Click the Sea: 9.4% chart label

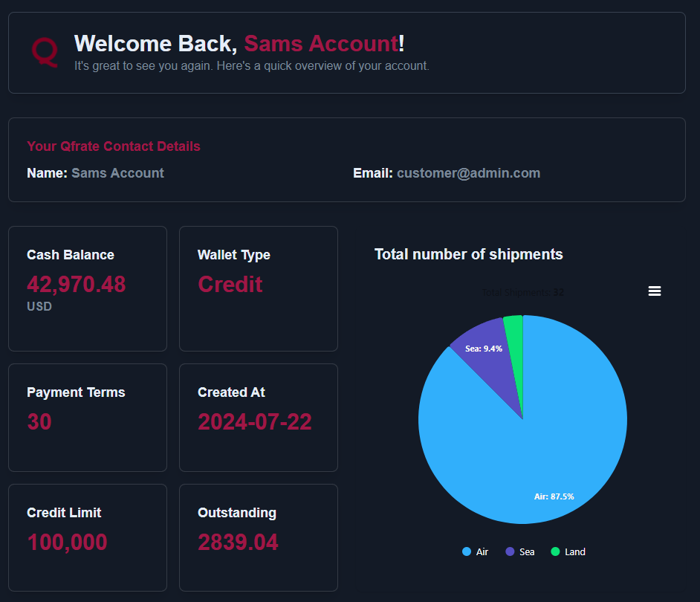(x=484, y=349)
